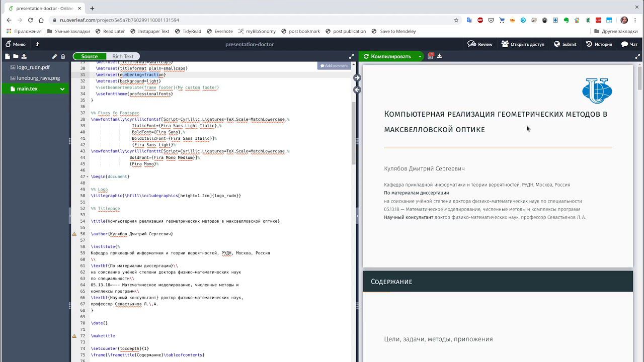
Task: Click the Submit button
Action: 565,44
